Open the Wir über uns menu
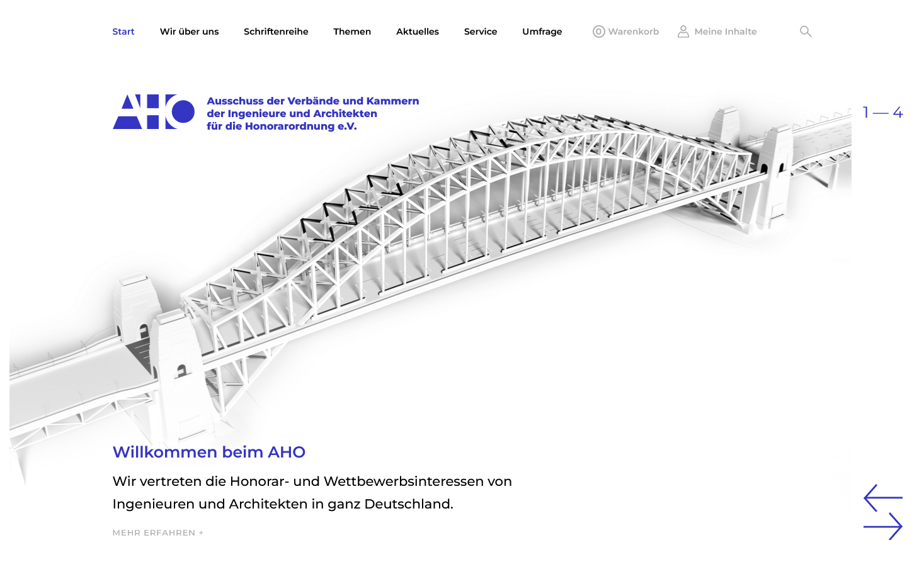This screenshot has height=562, width=924. pyautogui.click(x=190, y=31)
